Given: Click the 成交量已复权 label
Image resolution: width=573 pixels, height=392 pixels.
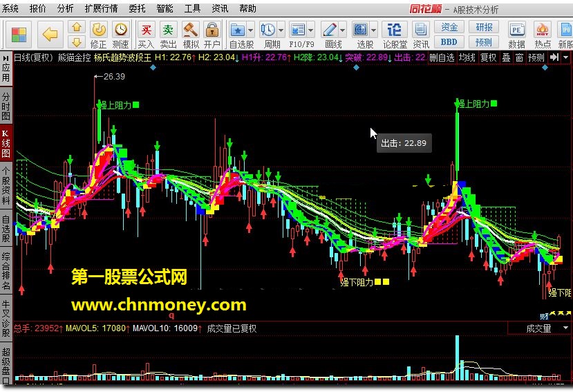Looking at the screenshot, I should tap(232, 328).
